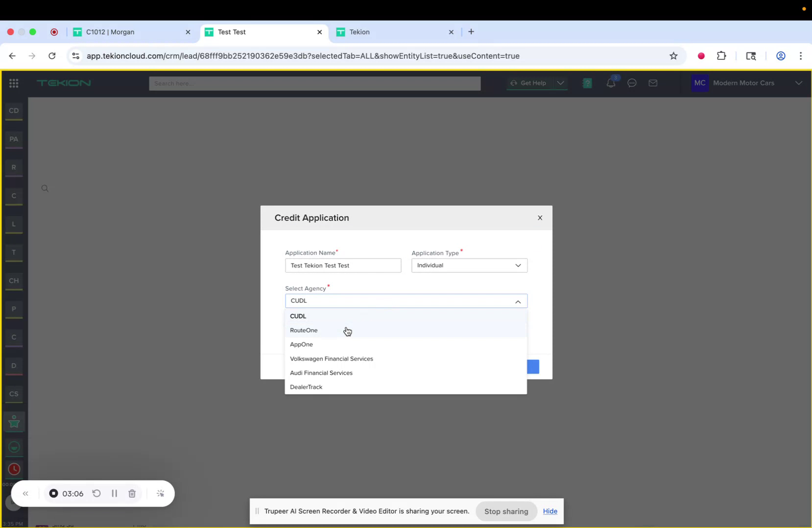Viewport: 812px width, 528px height.
Task: Collapse the Select Agency dropdown
Action: point(518,301)
